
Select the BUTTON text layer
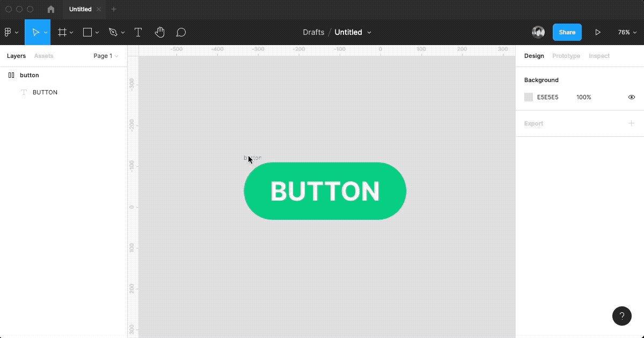[45, 92]
